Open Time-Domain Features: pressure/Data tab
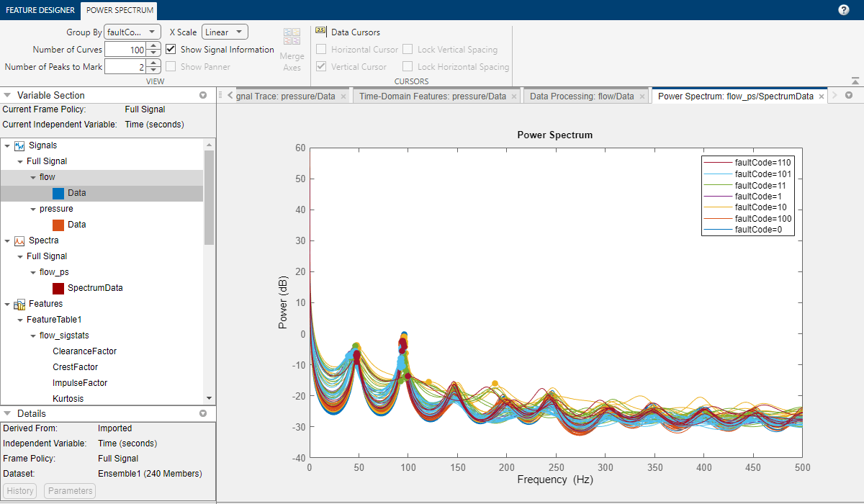 [432, 96]
